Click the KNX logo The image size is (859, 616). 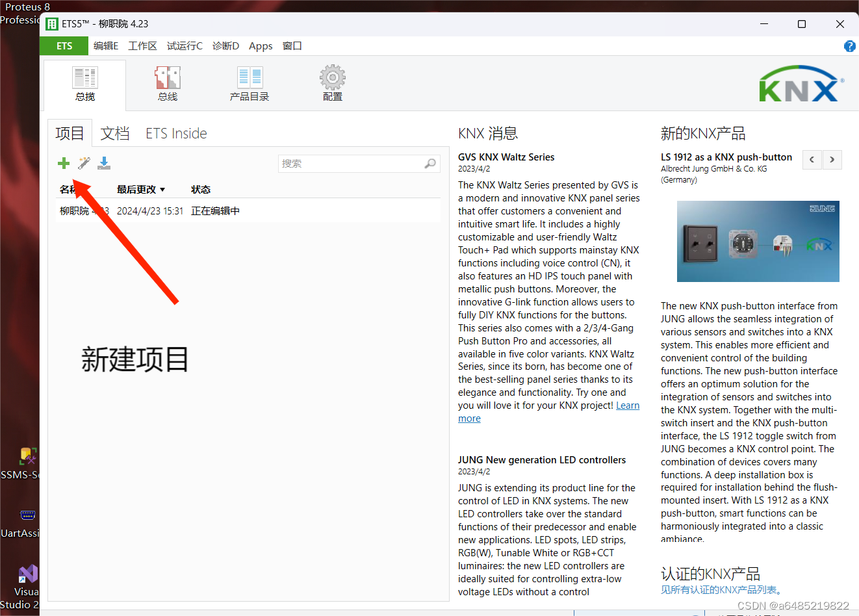[801, 84]
